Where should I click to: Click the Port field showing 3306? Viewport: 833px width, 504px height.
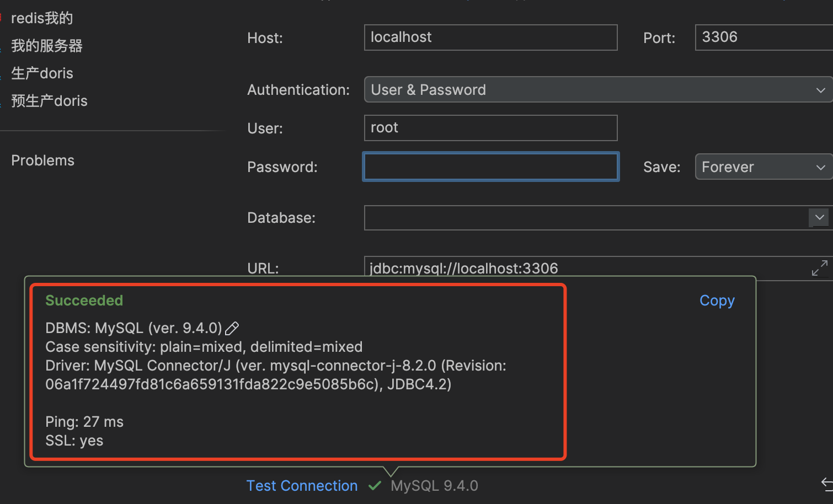[764, 37]
